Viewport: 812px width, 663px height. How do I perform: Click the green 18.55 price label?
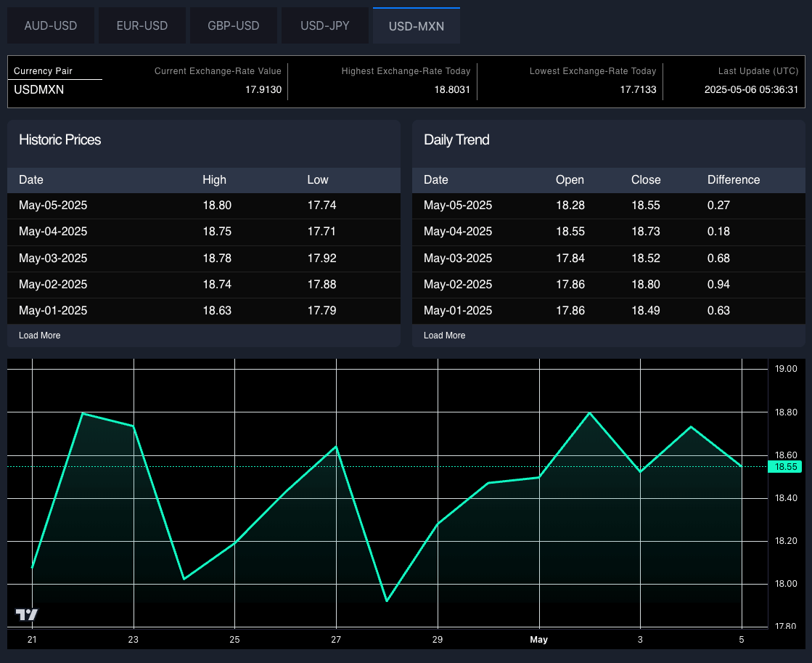[787, 467]
